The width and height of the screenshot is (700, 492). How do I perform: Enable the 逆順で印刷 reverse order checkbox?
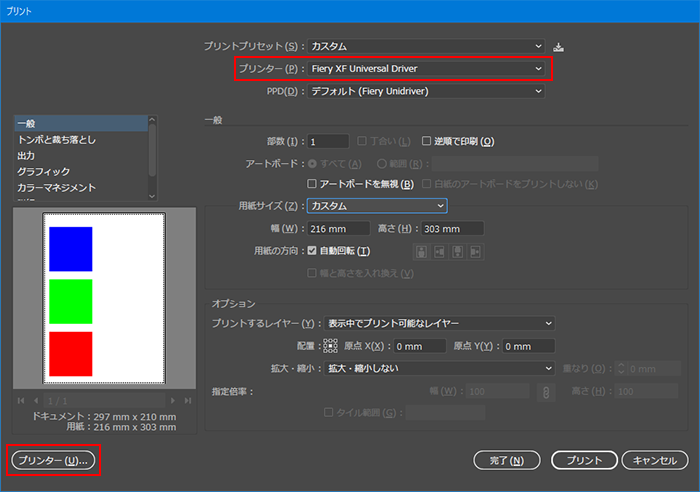[x=426, y=141]
